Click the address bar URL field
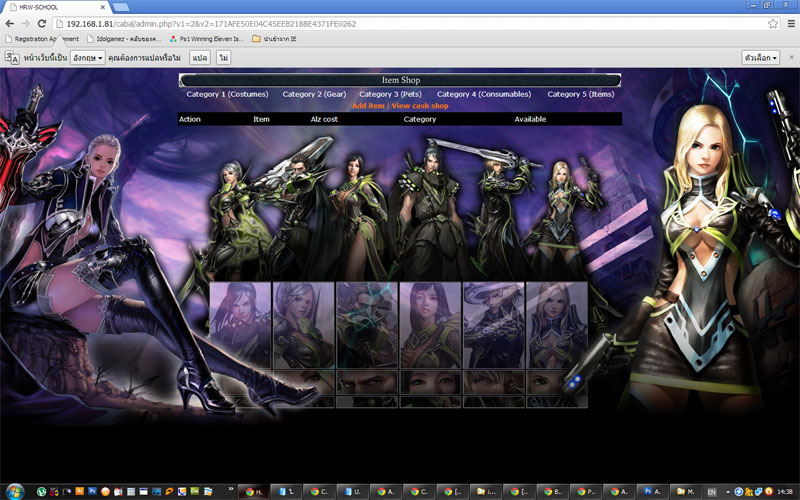The width and height of the screenshot is (800, 500). 408,23
